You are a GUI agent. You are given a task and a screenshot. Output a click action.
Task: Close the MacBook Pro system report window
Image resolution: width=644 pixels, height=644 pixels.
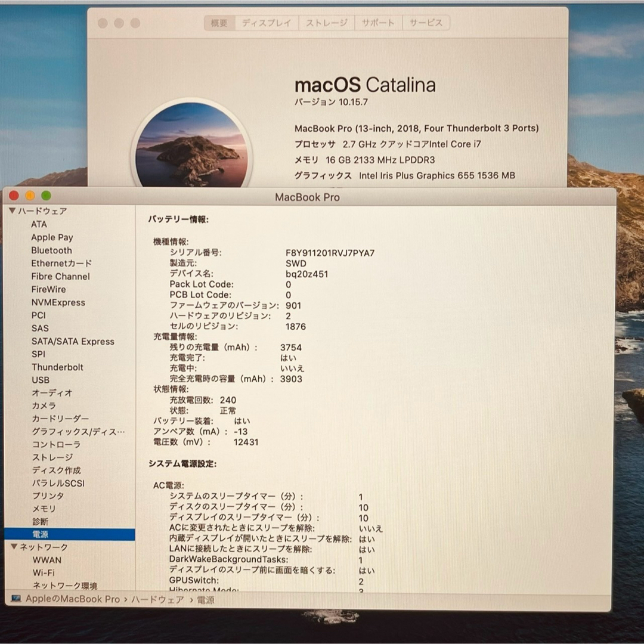[x=14, y=196]
